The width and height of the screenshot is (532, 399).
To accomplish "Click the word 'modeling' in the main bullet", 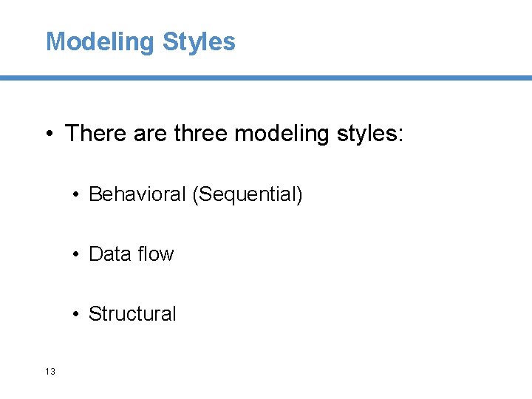I will tap(282, 134).
